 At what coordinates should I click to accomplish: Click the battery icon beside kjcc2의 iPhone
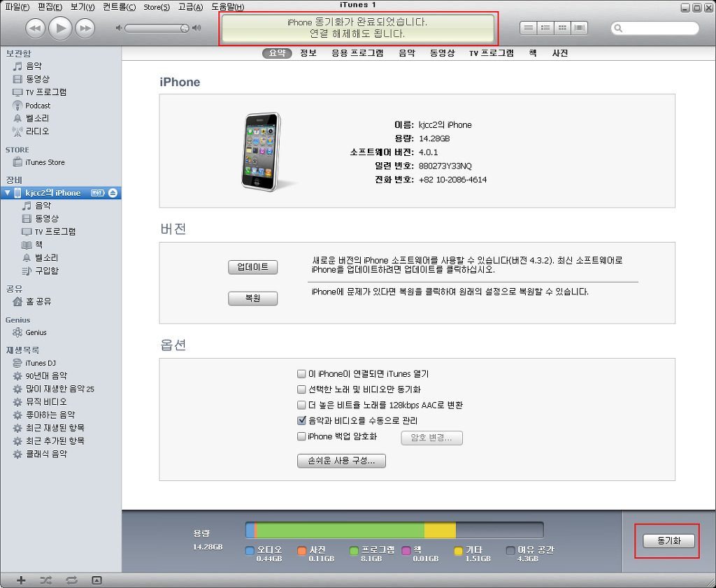(x=98, y=193)
